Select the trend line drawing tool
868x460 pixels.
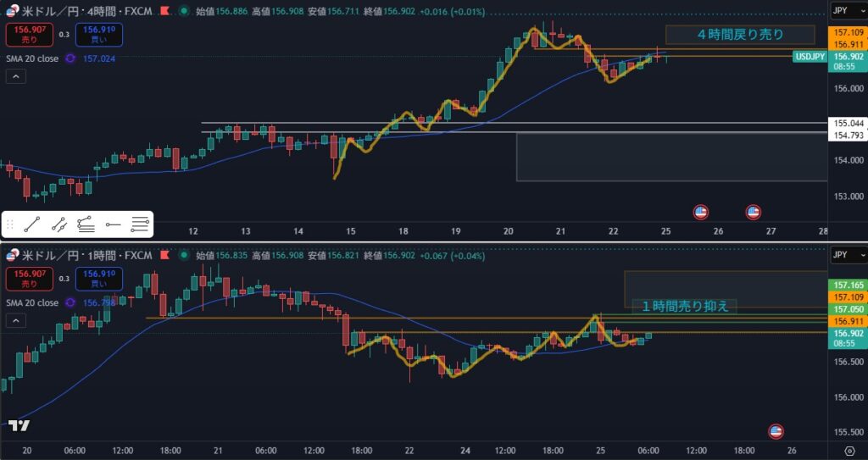(32, 224)
